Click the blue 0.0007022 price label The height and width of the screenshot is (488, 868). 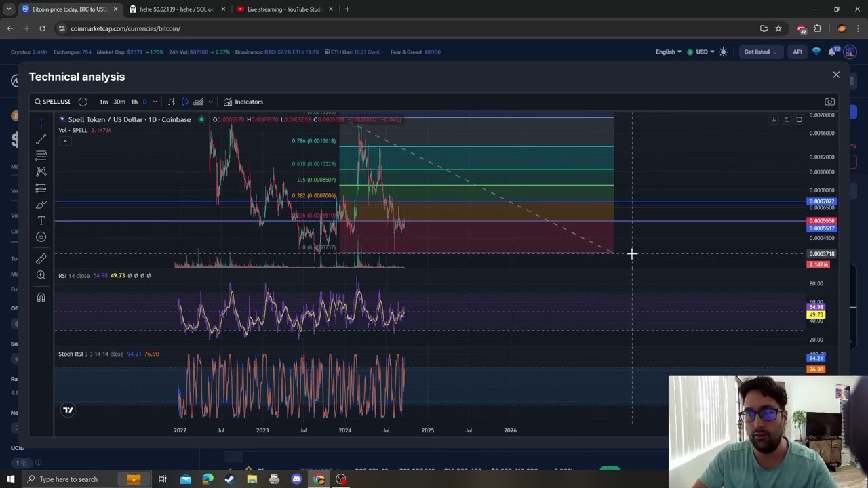(x=822, y=201)
